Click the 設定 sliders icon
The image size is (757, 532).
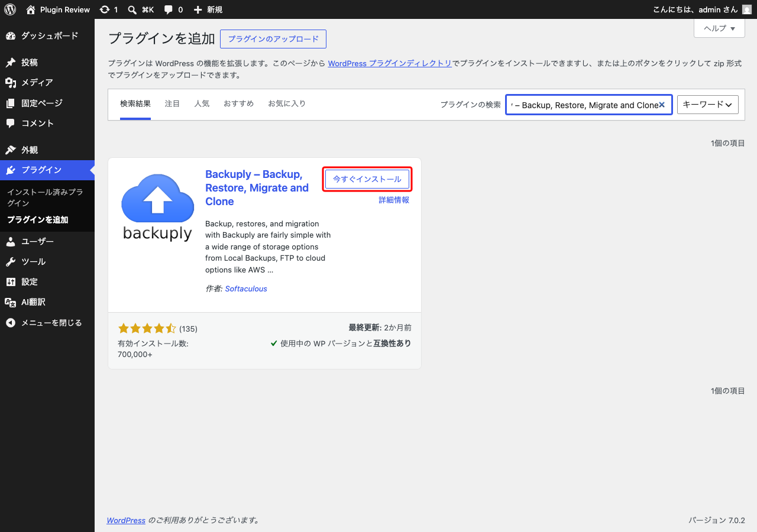[x=11, y=282]
